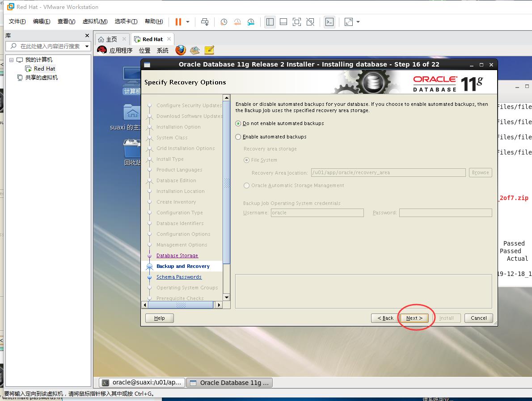Click the step list scroll right arrow
The image size is (532, 401).
click(x=219, y=305)
